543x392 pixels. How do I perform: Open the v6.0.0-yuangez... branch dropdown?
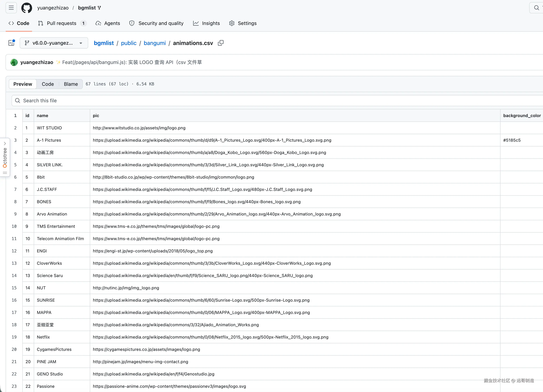(54, 43)
